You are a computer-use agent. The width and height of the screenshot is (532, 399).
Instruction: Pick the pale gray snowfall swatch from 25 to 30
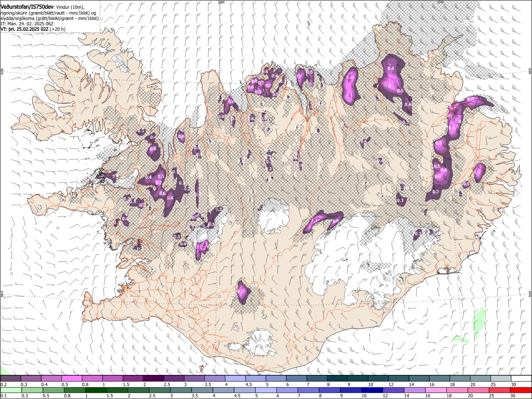(500, 379)
